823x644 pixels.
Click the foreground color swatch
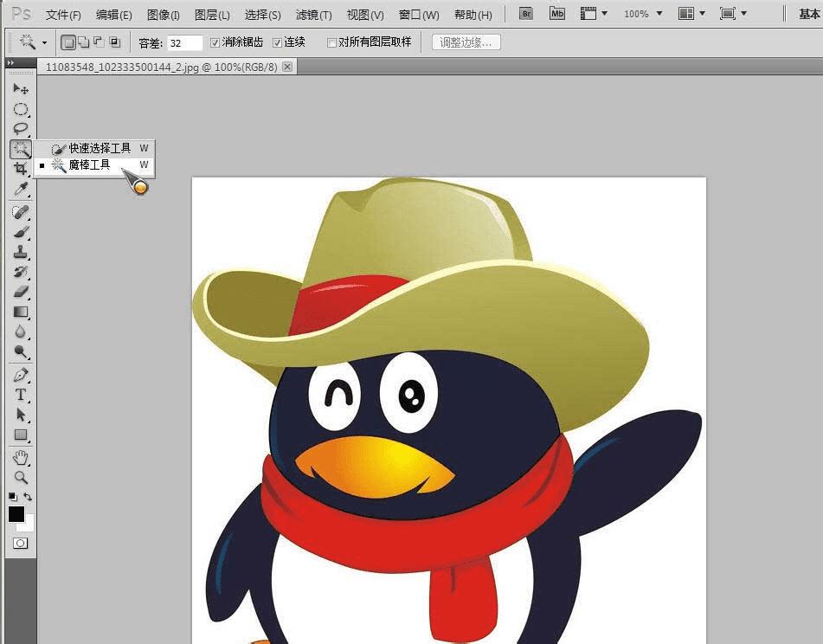[x=16, y=513]
